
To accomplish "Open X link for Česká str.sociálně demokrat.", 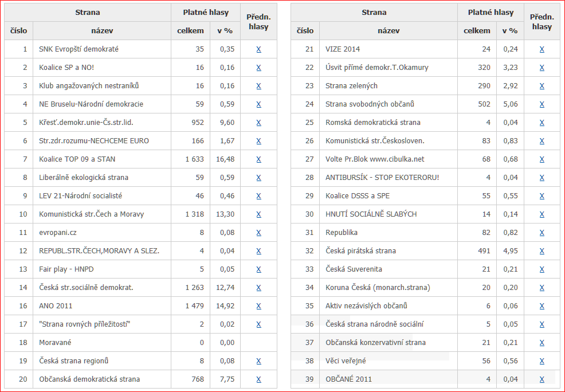I will (258, 288).
